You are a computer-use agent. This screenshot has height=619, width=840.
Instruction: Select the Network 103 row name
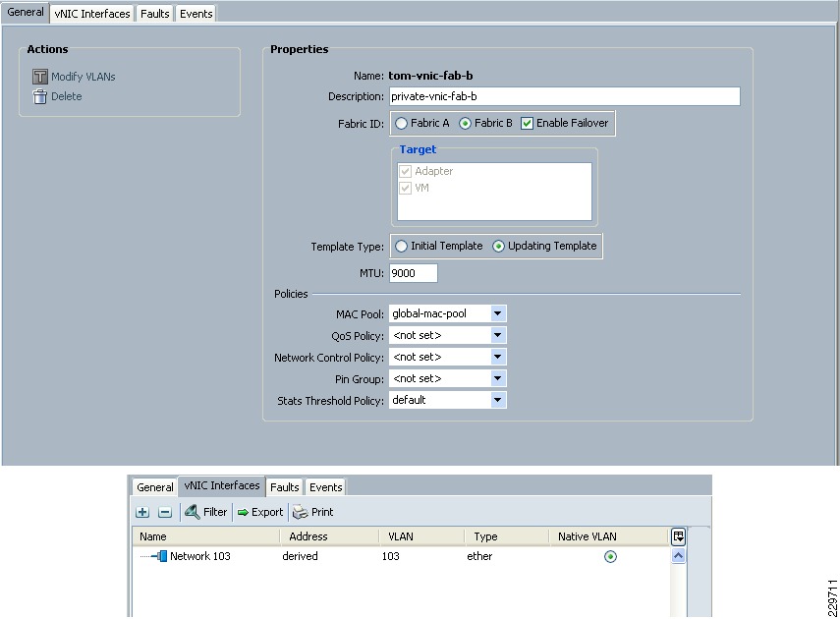(x=200, y=556)
